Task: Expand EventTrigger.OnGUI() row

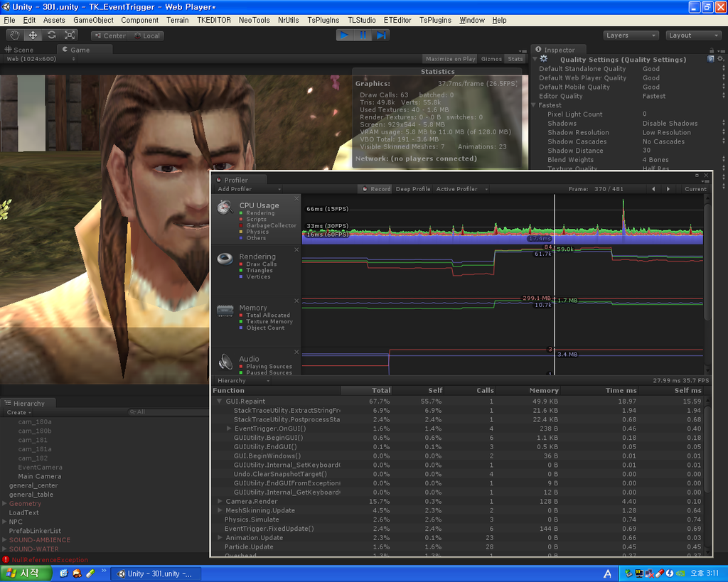Action: pyautogui.click(x=229, y=429)
